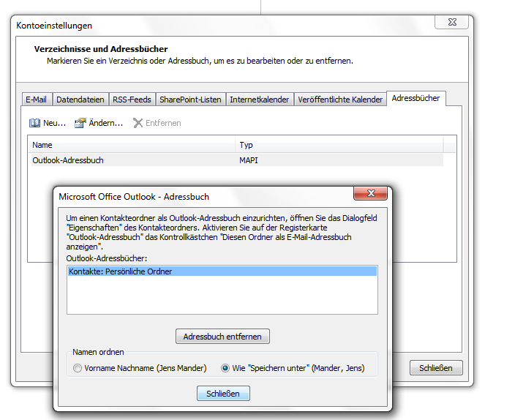The width and height of the screenshot is (515, 420).
Task: Click the Adressbuch entfernen button
Action: tap(222, 337)
